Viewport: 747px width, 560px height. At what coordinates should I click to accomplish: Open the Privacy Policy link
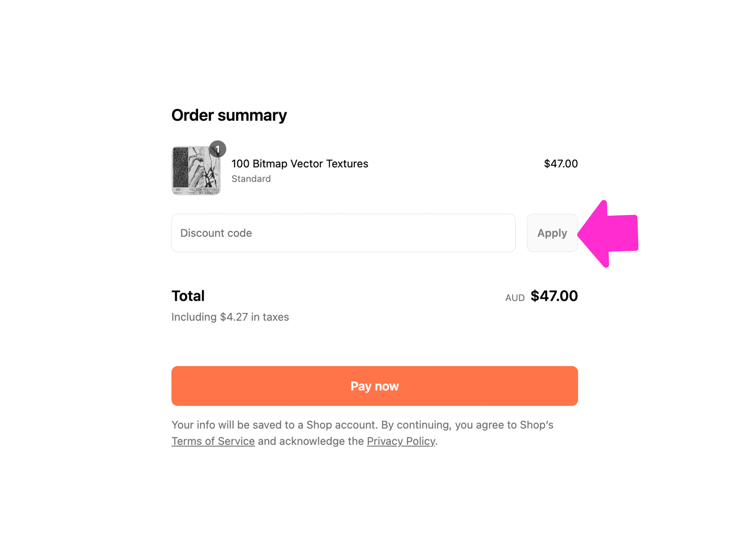(x=401, y=441)
